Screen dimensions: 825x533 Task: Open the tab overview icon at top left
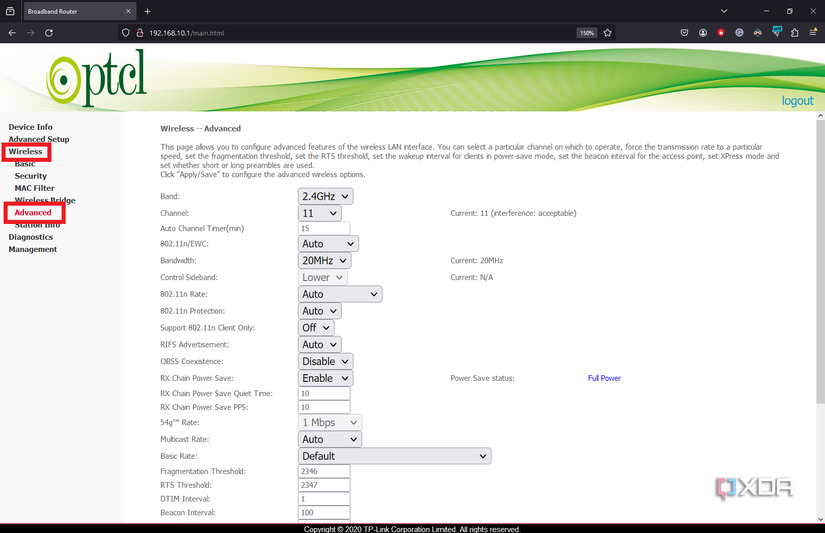10,11
